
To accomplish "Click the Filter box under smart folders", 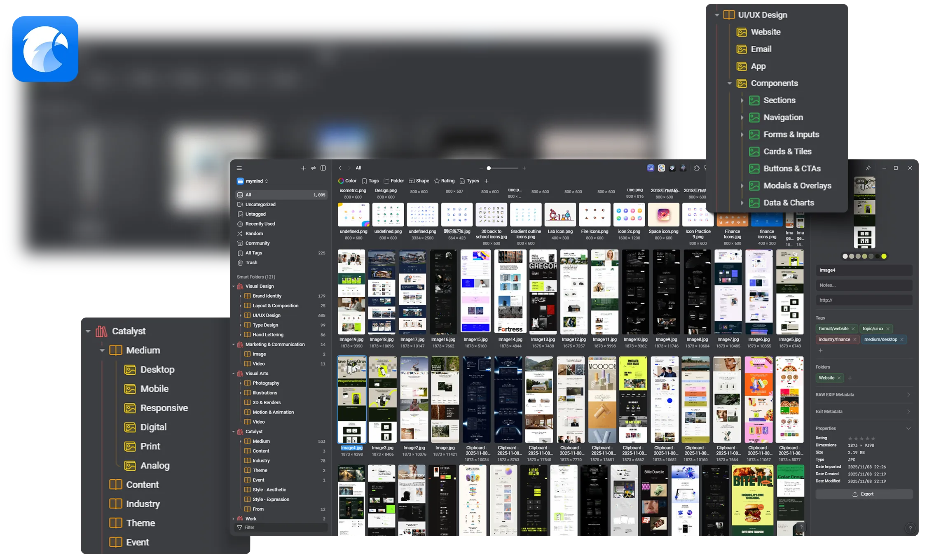I will coord(281,527).
